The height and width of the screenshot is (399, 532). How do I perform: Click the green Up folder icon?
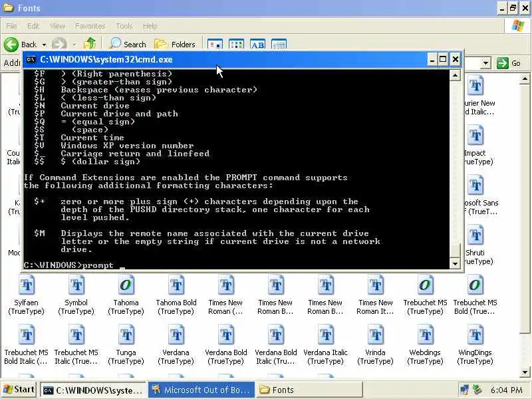90,44
